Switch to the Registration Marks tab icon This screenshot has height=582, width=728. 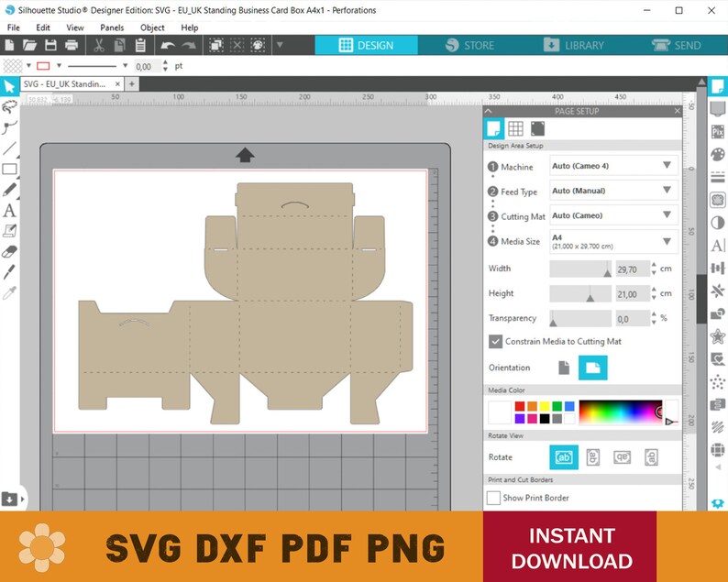click(537, 128)
